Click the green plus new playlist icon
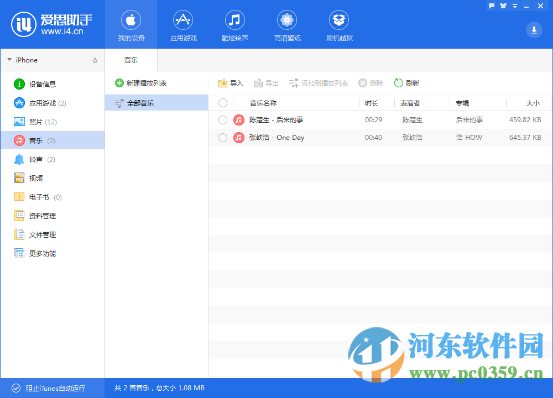The height and width of the screenshot is (398, 553). pyautogui.click(x=119, y=83)
